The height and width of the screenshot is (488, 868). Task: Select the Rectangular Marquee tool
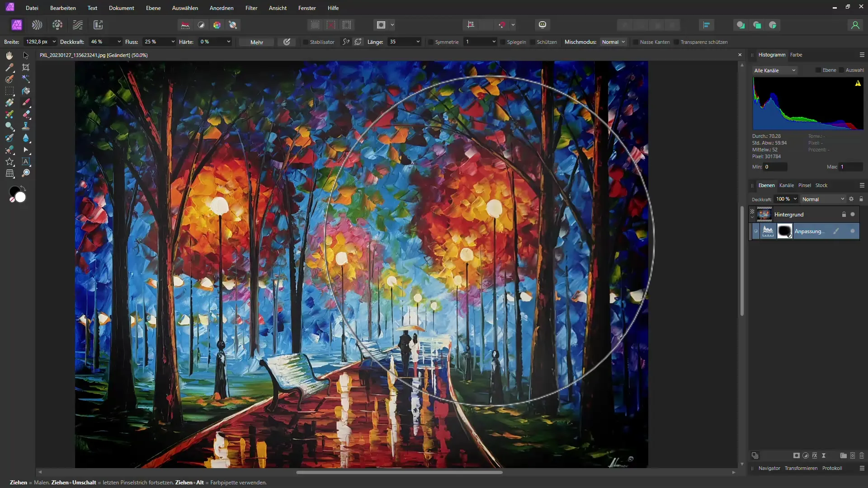(9, 91)
